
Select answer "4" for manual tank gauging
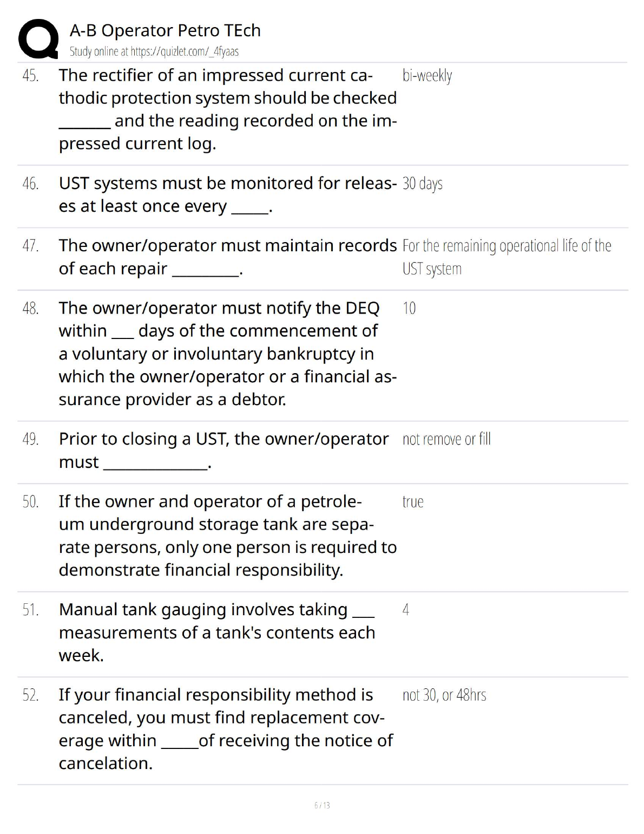coord(406,610)
